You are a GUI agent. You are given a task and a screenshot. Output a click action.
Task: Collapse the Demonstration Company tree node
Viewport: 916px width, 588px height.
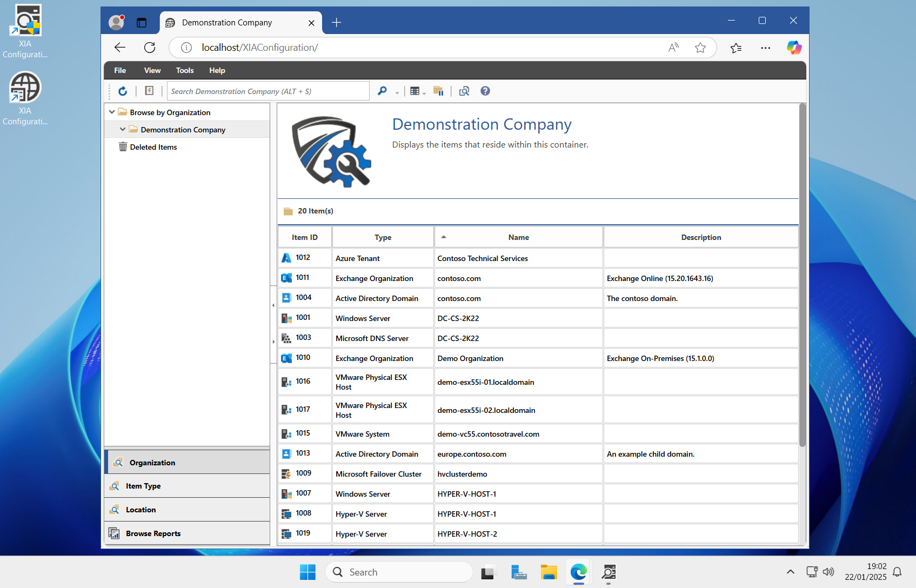pos(123,130)
